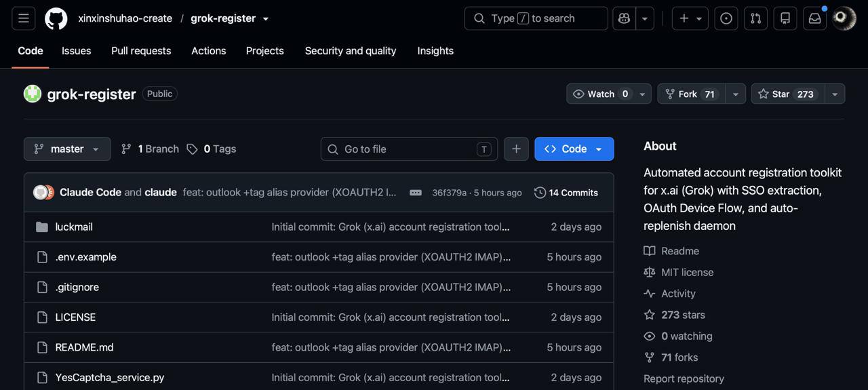Open Security and quality tab

(x=351, y=51)
